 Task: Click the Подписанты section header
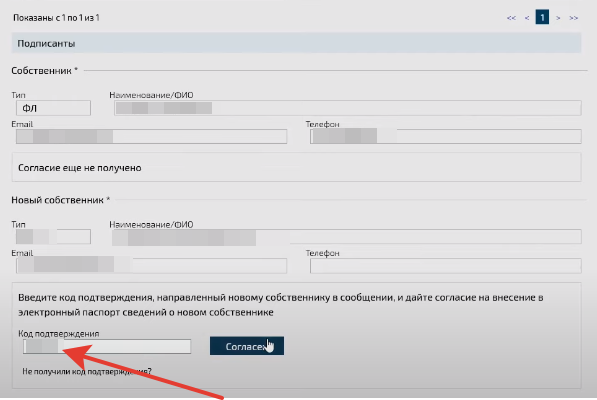click(x=296, y=43)
